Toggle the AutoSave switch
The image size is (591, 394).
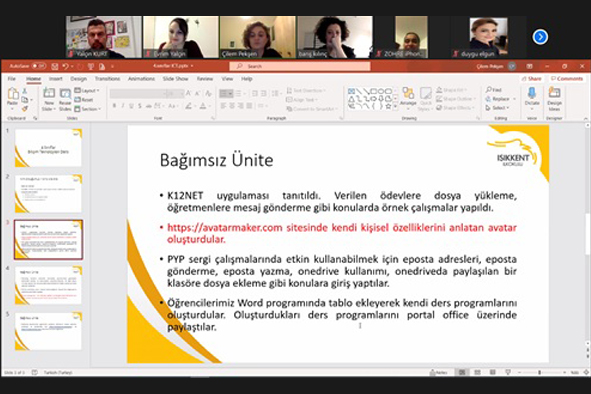point(39,66)
